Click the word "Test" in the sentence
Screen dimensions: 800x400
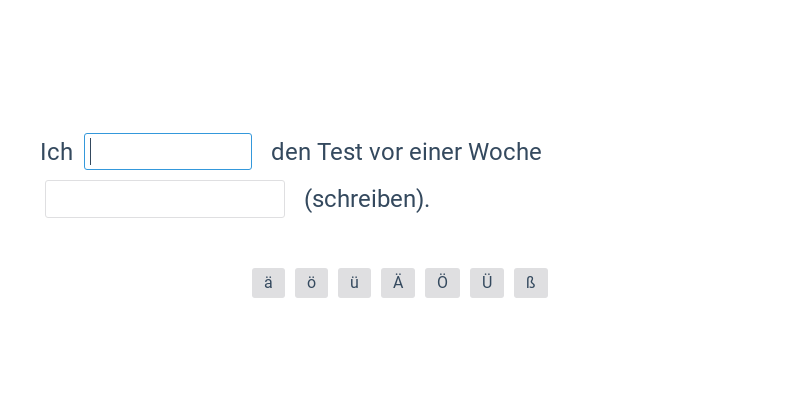[x=340, y=152]
